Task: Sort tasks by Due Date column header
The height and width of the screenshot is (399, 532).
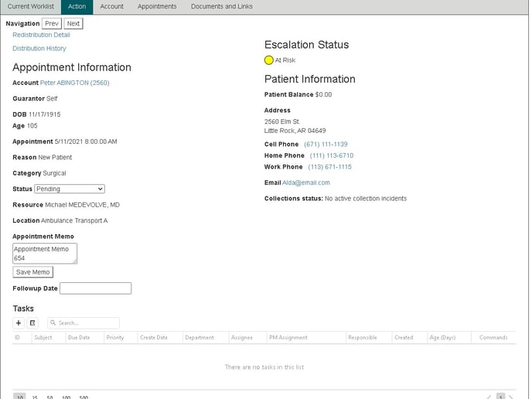Action: [x=79, y=338]
